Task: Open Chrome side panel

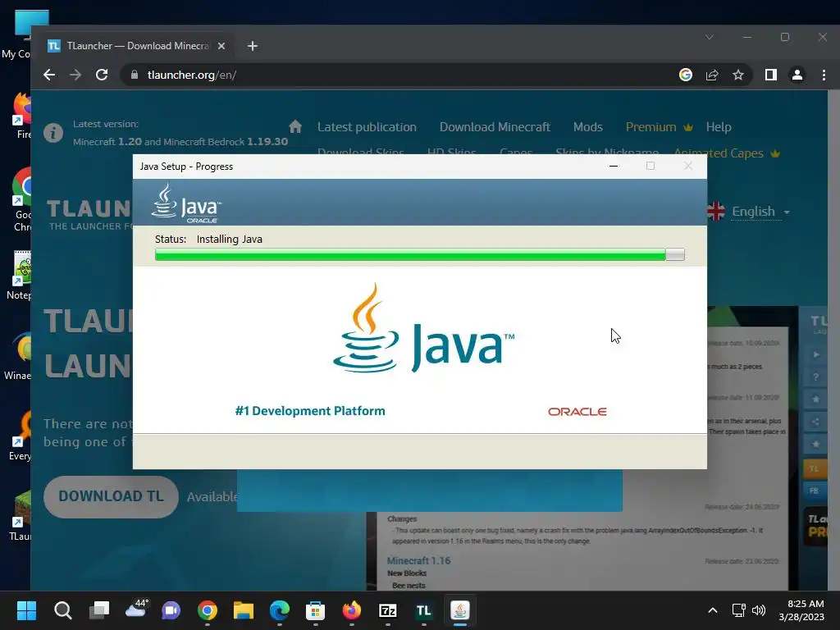Action: pyautogui.click(x=771, y=75)
